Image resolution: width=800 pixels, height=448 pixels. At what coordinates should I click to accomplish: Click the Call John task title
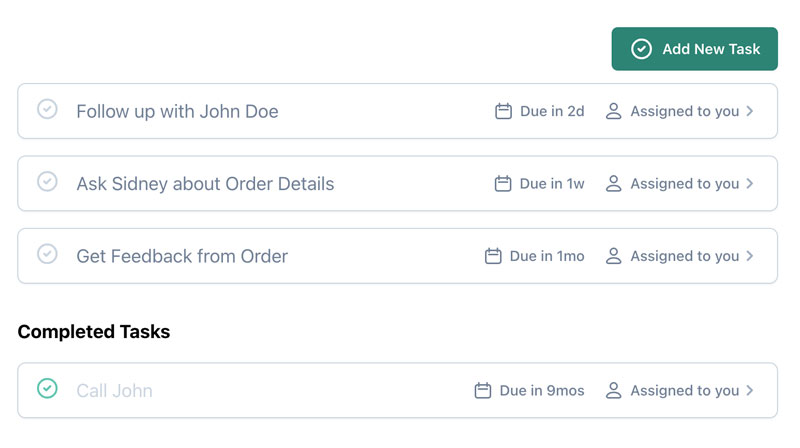(x=114, y=391)
